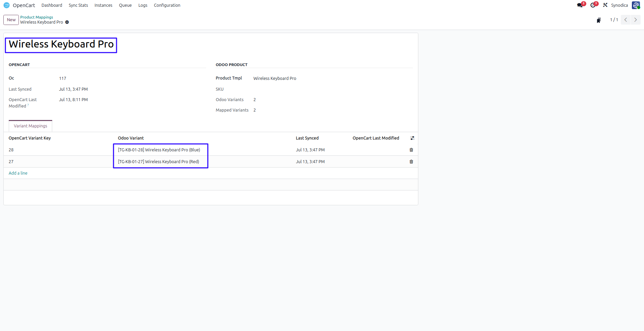Click the bookmark save icon
Screen dimensions: 644x331
(x=599, y=20)
